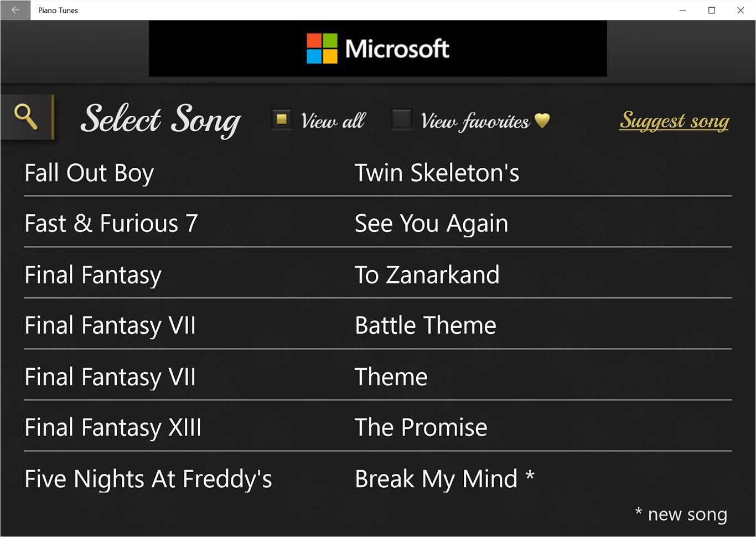This screenshot has height=537, width=756.
Task: Enable the View all filter
Action: pyautogui.click(x=282, y=119)
